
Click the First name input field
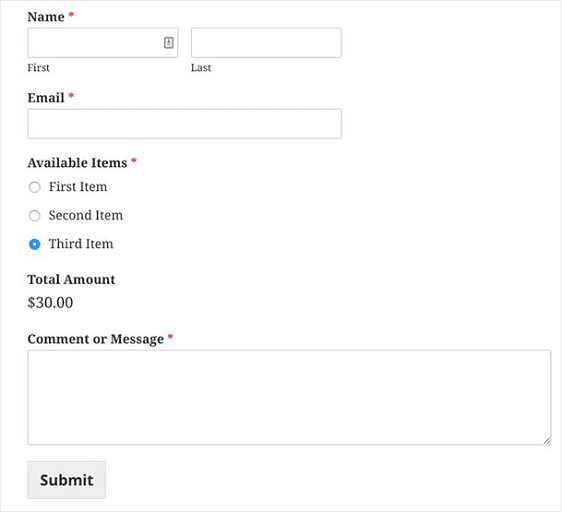[x=103, y=43]
